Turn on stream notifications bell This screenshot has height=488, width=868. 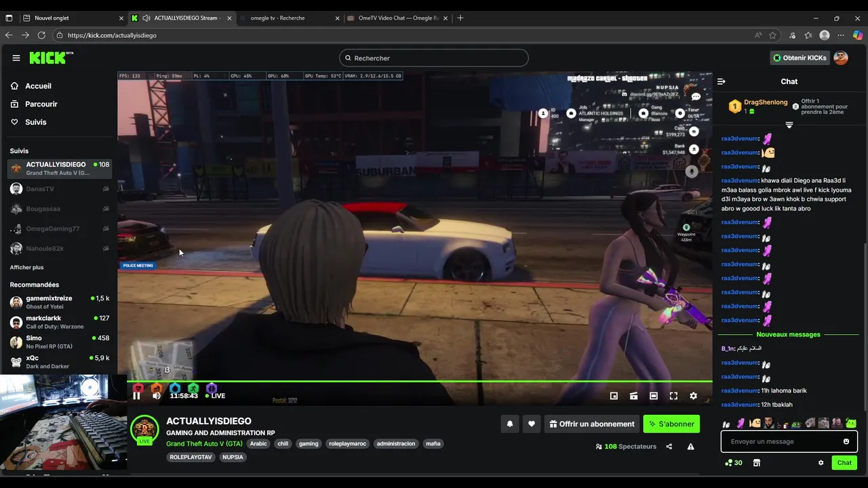[510, 424]
